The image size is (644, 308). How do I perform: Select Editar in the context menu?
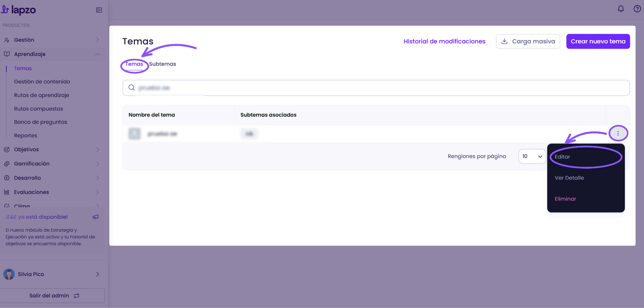(x=562, y=157)
